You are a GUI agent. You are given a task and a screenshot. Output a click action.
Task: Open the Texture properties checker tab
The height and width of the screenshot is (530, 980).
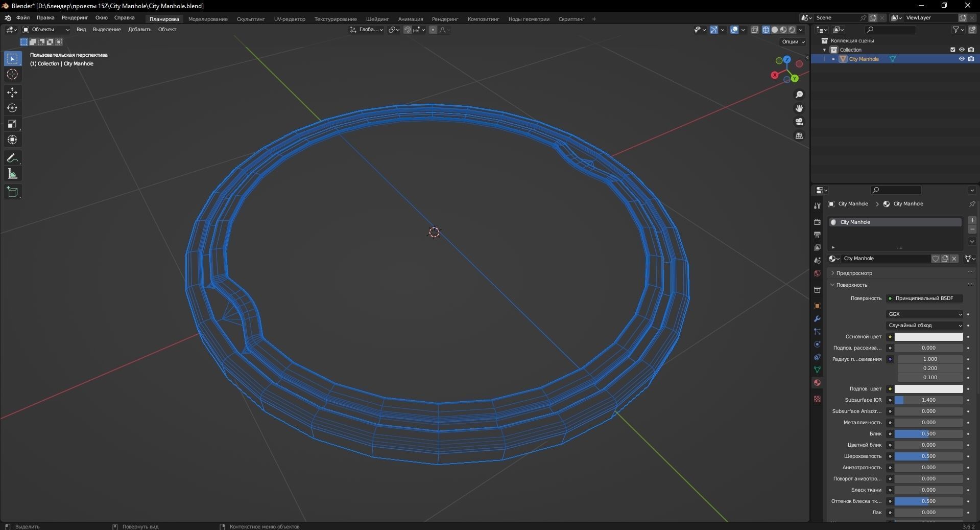click(x=817, y=399)
